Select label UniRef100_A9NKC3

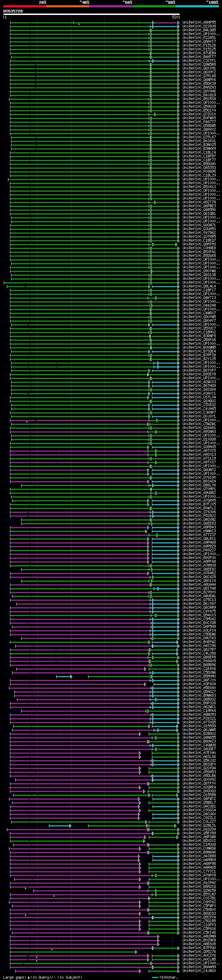pos(199,531)
